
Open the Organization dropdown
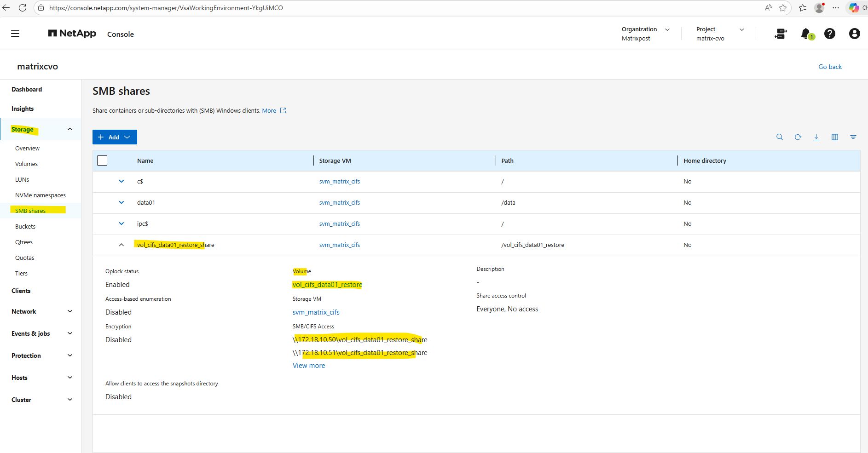(x=645, y=34)
